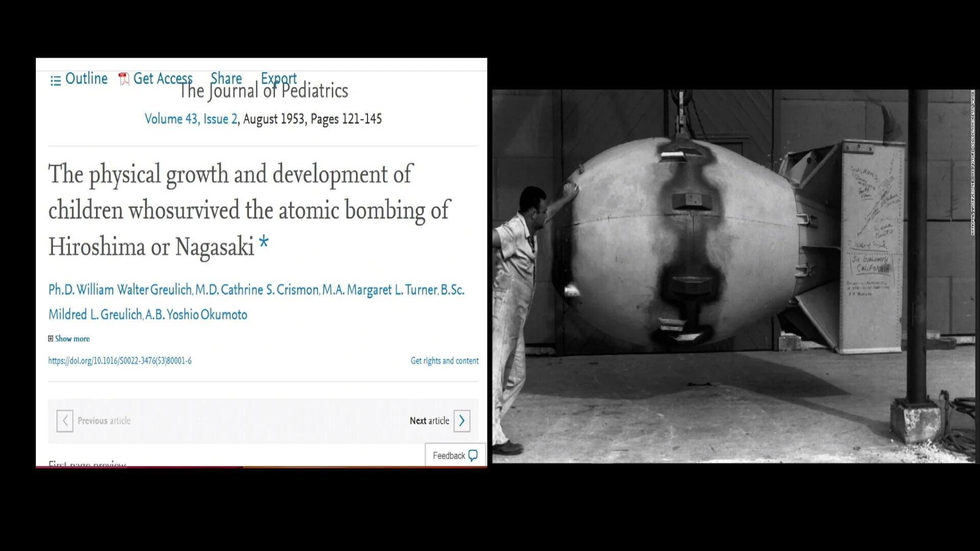980x551 pixels.
Task: Click the PDF icon beside Get Access
Action: tap(124, 79)
